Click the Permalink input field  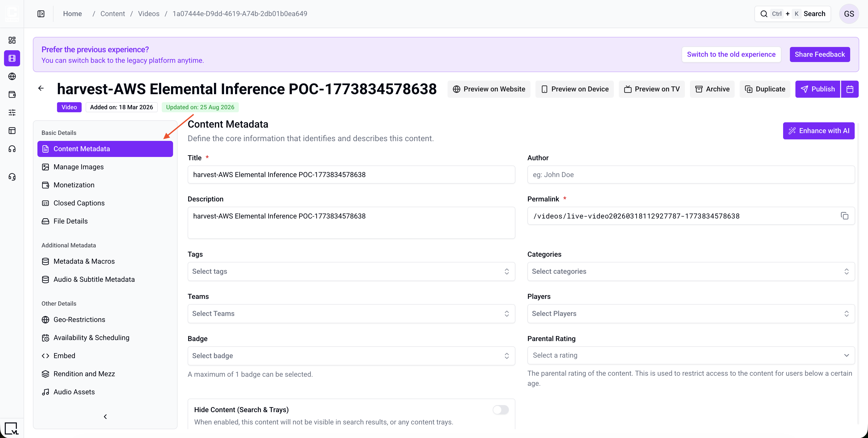(x=691, y=216)
